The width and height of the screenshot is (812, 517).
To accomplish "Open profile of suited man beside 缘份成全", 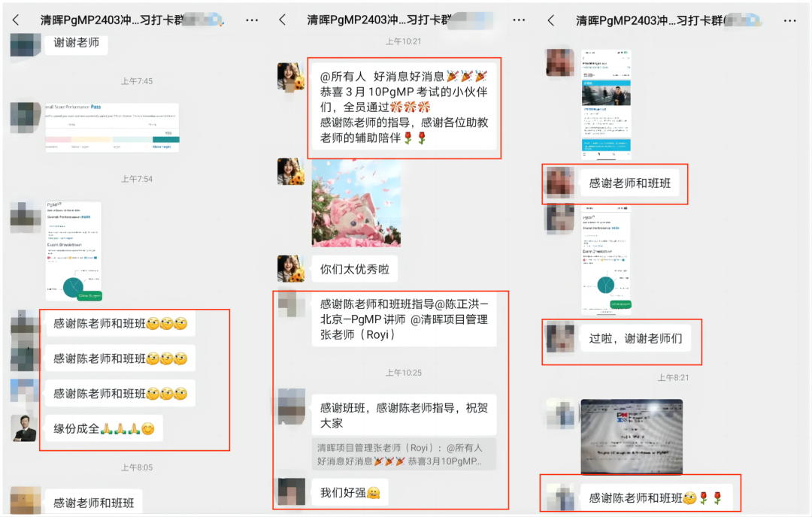I will (25, 428).
